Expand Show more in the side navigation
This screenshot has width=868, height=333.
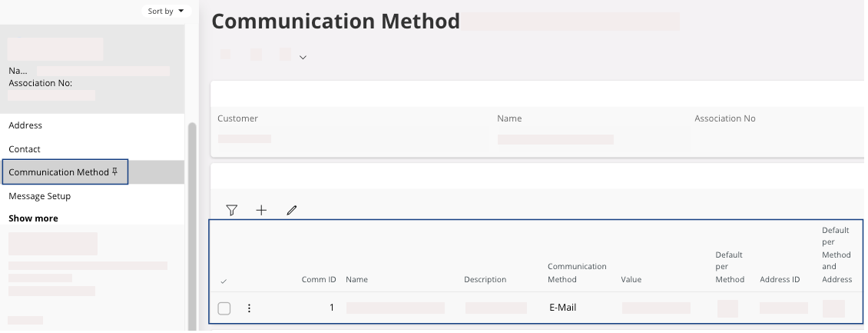(x=33, y=218)
